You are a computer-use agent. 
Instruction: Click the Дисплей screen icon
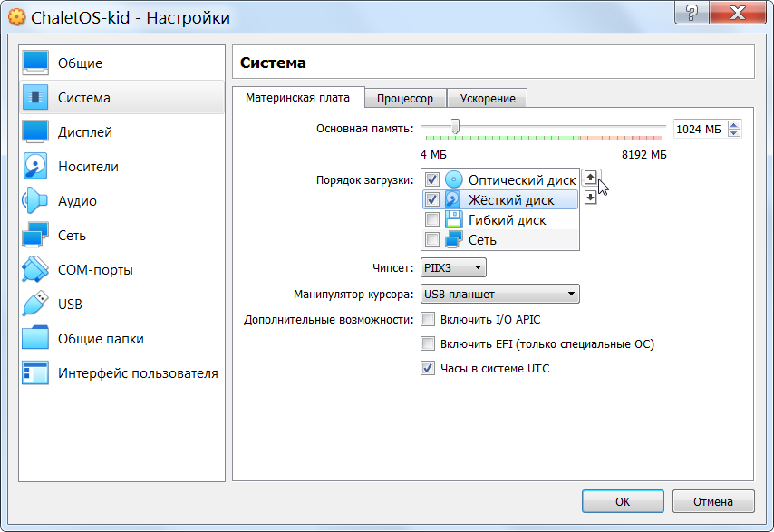[35, 131]
